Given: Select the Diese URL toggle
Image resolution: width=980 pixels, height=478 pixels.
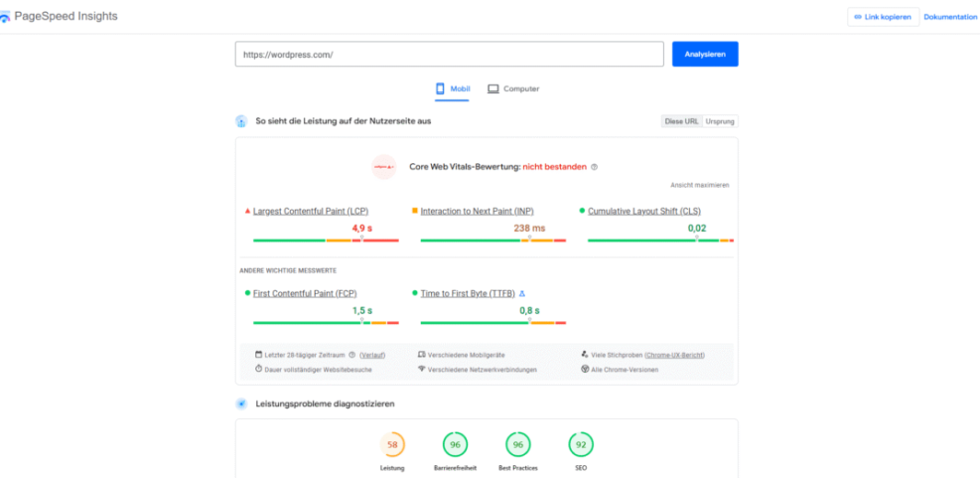Looking at the screenshot, I should tap(681, 121).
